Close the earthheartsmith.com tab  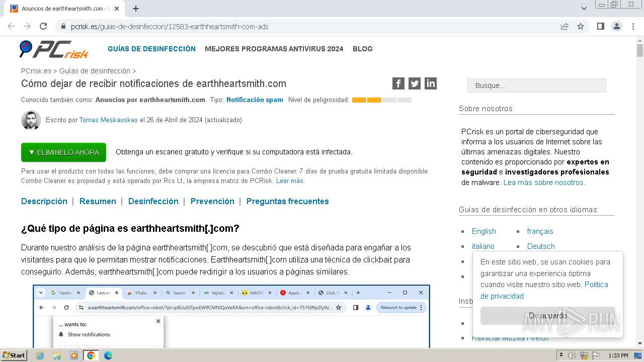(x=117, y=9)
